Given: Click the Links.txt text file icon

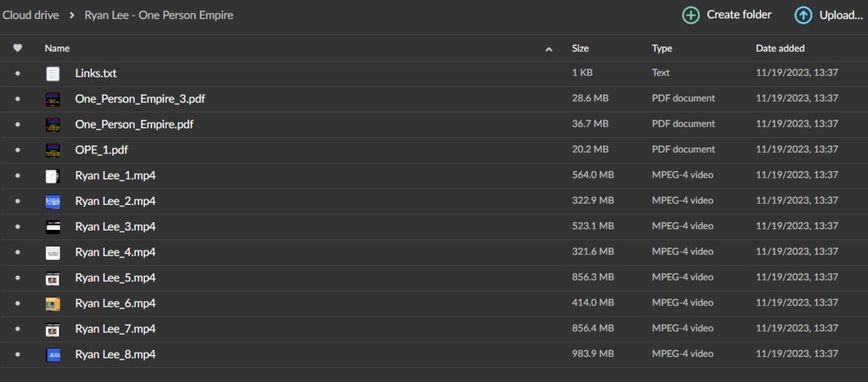Looking at the screenshot, I should 53,73.
